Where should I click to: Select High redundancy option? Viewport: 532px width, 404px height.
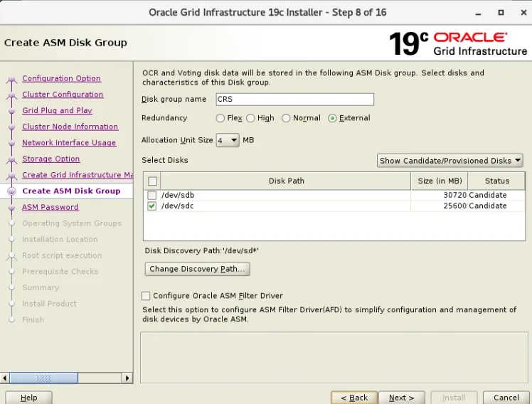click(250, 118)
